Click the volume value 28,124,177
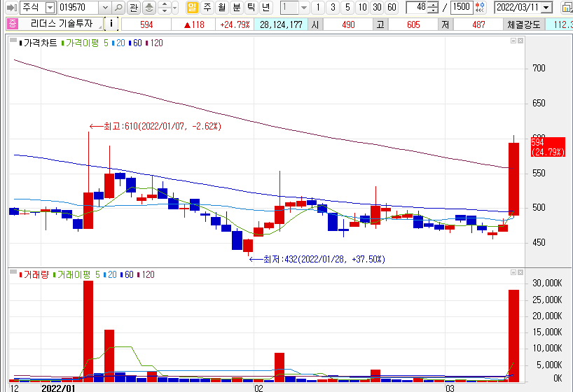 click(281, 24)
